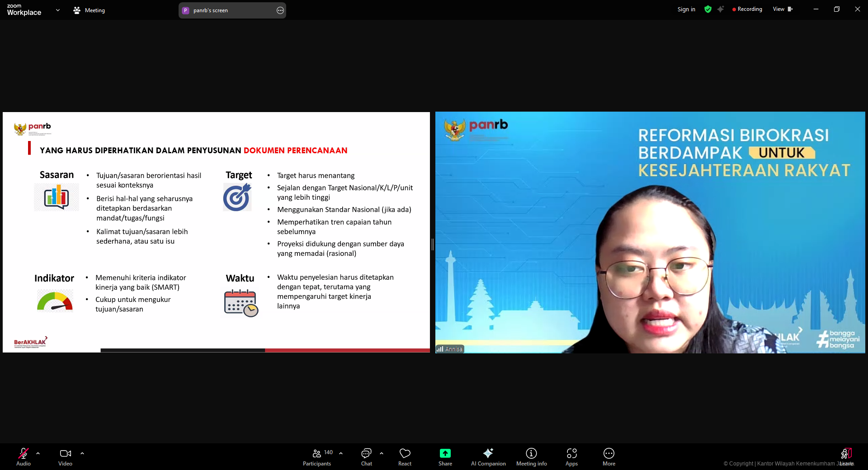Leave the meeting
The width and height of the screenshot is (868, 470).
click(x=846, y=456)
